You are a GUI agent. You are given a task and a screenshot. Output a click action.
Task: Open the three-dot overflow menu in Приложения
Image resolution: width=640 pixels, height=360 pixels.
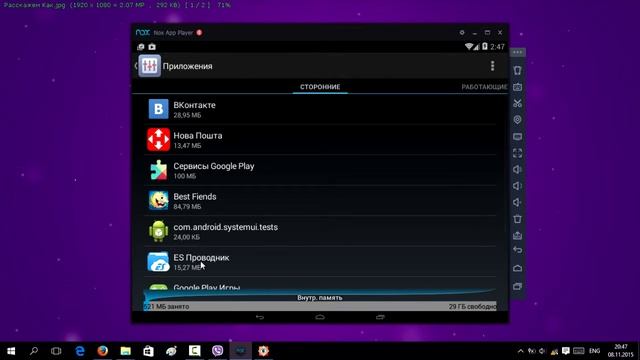tap(493, 66)
